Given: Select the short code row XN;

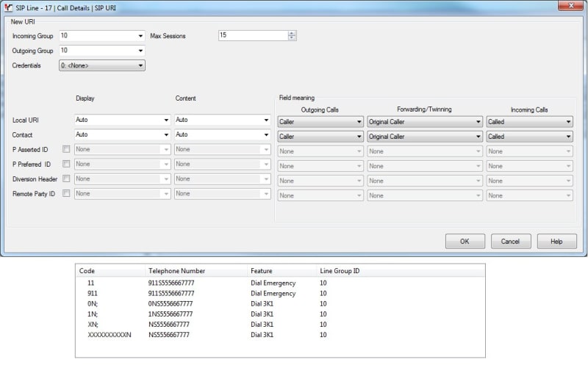Looking at the screenshot, I should pos(280,325).
